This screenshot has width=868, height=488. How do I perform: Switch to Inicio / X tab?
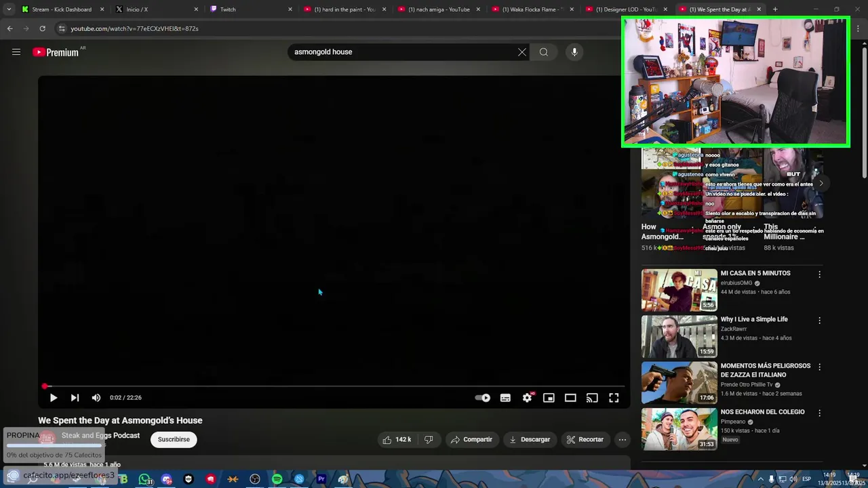(156, 9)
